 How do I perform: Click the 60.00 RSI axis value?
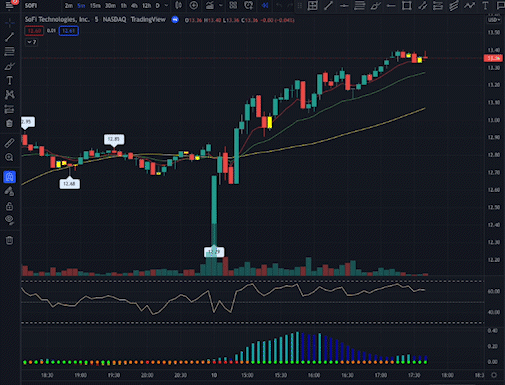[493, 291]
